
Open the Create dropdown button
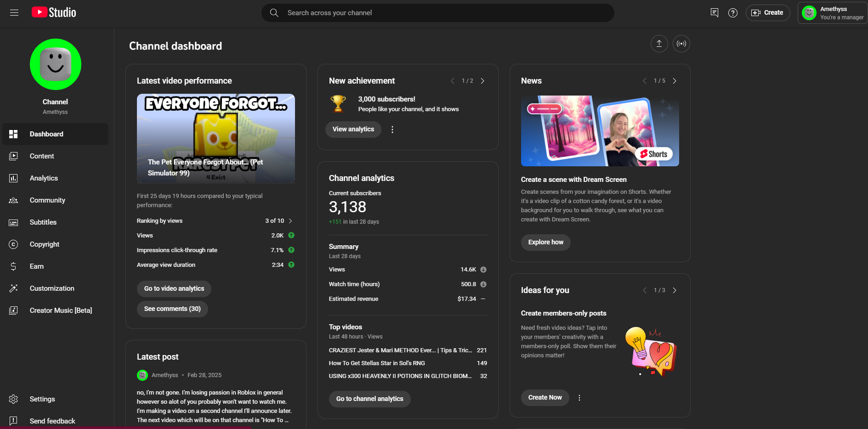767,13
